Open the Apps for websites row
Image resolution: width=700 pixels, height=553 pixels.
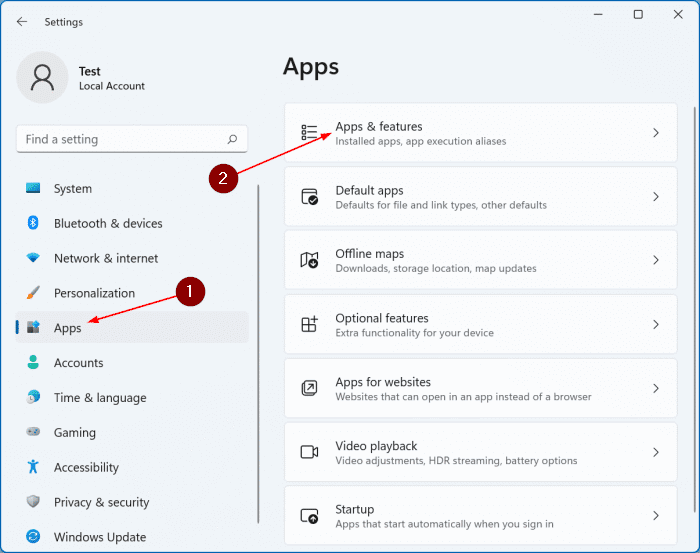(x=480, y=389)
